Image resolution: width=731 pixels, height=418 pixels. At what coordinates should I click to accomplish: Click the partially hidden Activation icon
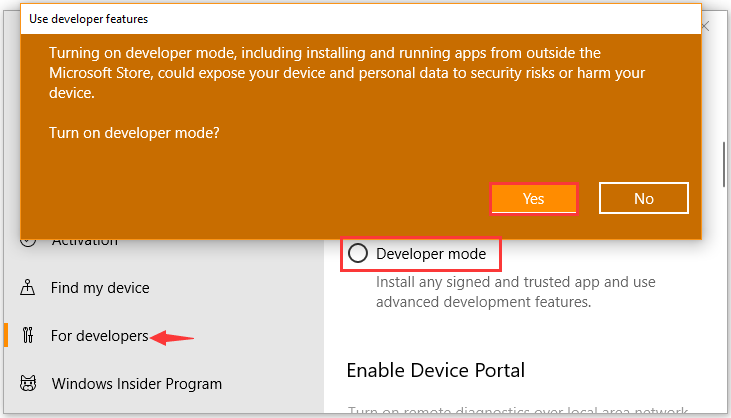coord(28,241)
